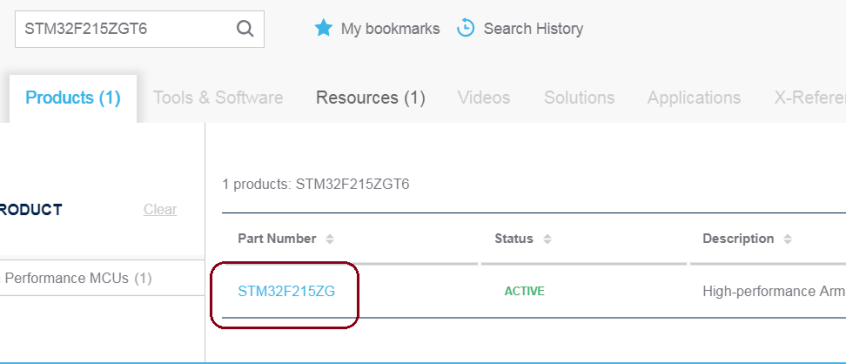Switch to Solutions tab
This screenshot has width=846, height=364.
(x=579, y=98)
